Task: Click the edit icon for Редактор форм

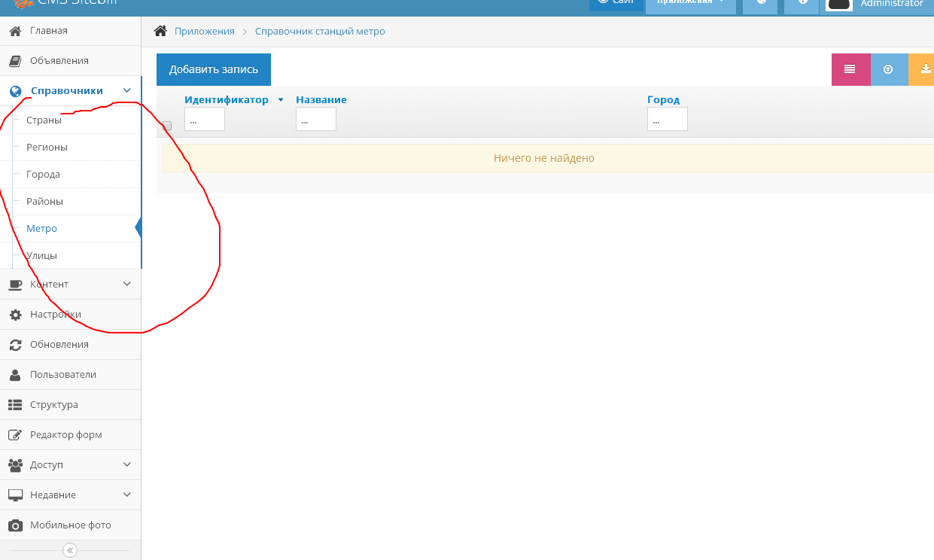Action: pos(15,435)
